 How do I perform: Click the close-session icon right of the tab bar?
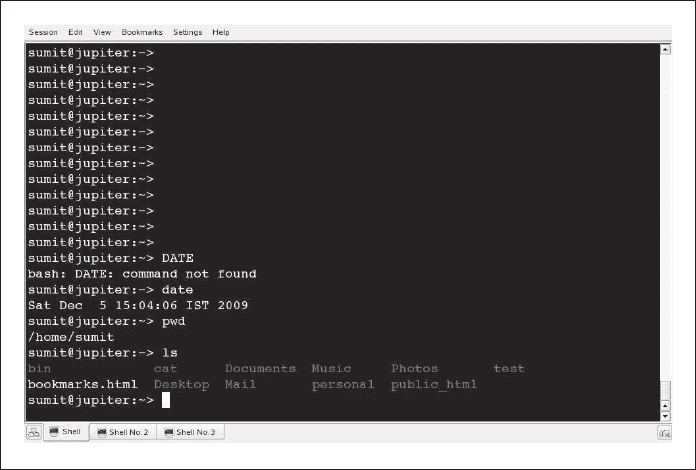point(664,433)
